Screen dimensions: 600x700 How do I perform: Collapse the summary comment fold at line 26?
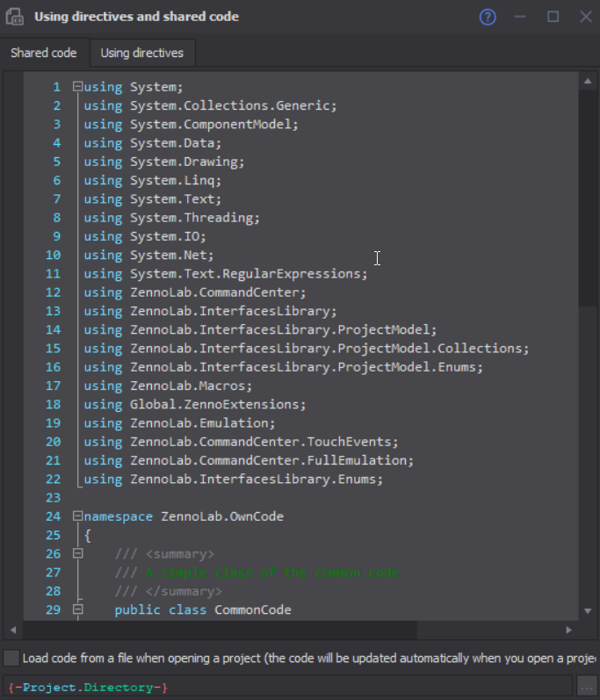point(77,553)
